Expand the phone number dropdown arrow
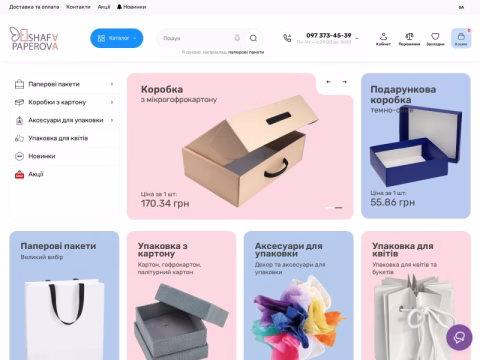 pyautogui.click(x=357, y=38)
